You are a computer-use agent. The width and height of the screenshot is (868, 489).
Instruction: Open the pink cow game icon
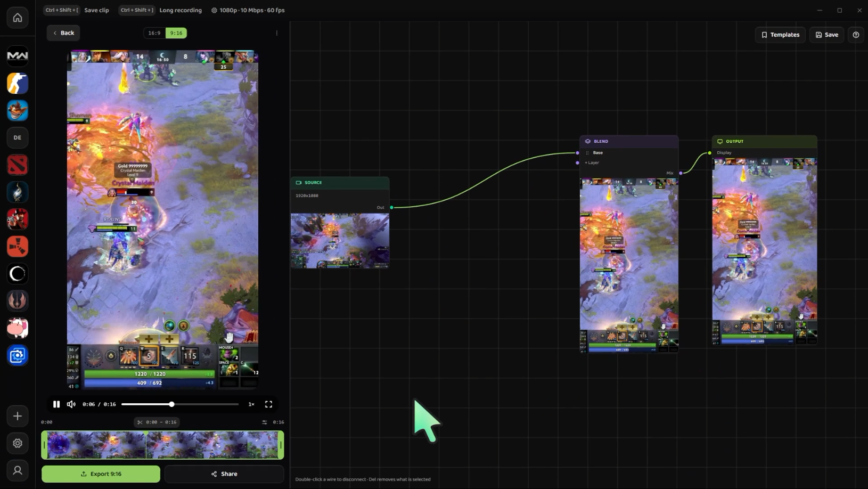coord(18,328)
